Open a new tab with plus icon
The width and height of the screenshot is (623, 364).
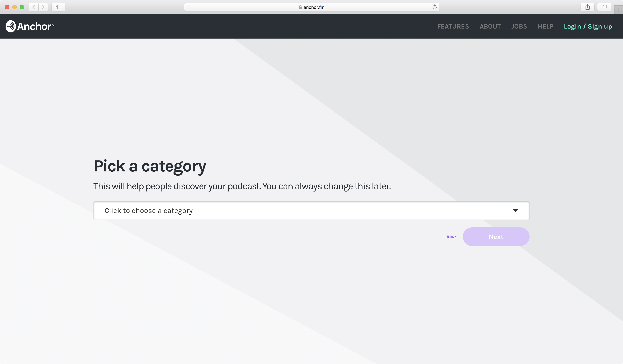(618, 10)
